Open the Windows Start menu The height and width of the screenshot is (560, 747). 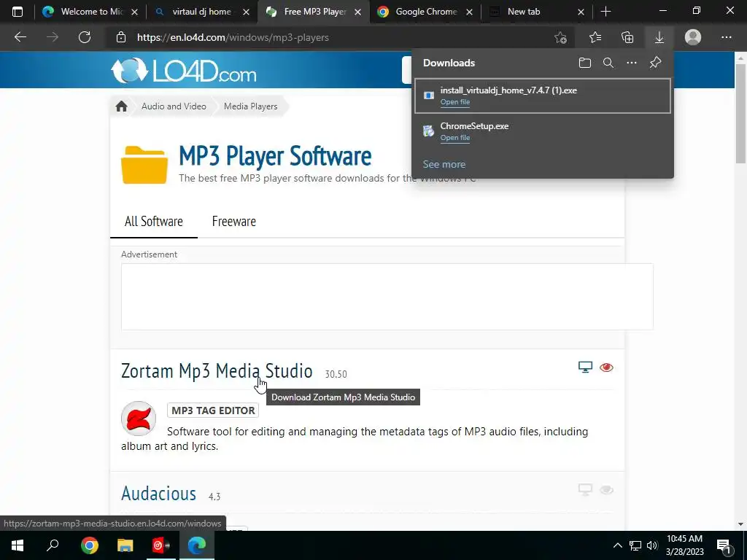(x=18, y=545)
